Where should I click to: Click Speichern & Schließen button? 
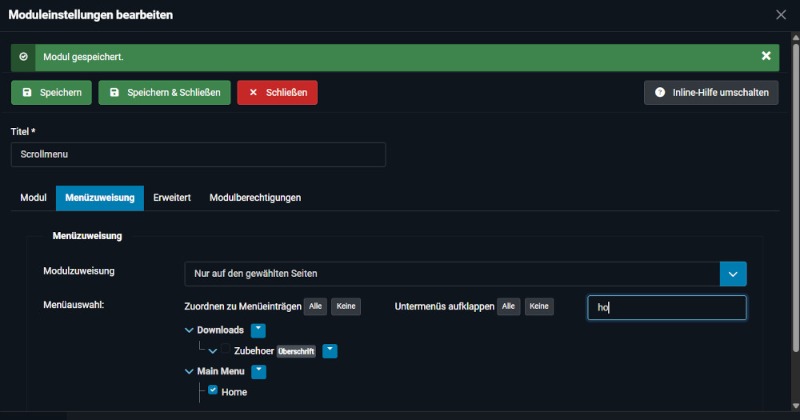[165, 92]
